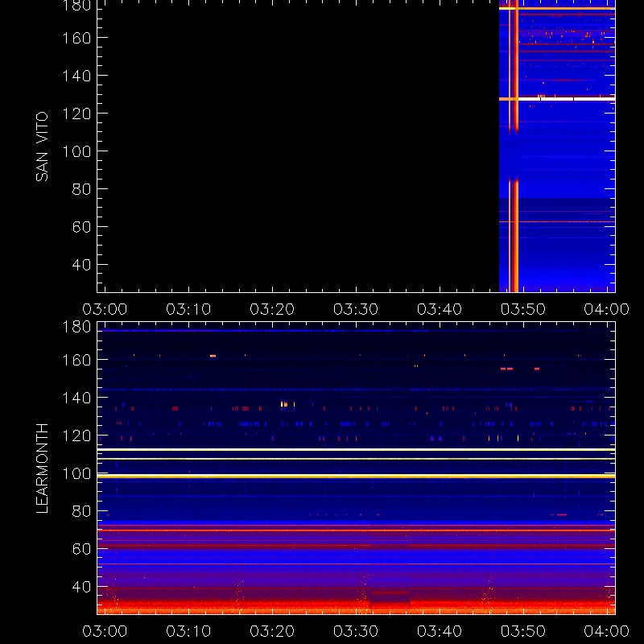Click 03:30 time label under Learmonth plot
This screenshot has height=644, width=644.
[x=356, y=631]
